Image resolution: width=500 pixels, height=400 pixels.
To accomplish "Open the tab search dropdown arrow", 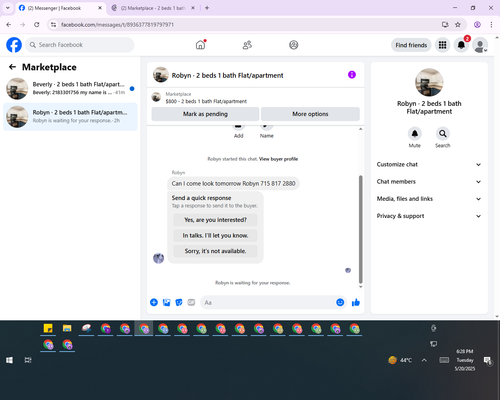I will (8, 8).
